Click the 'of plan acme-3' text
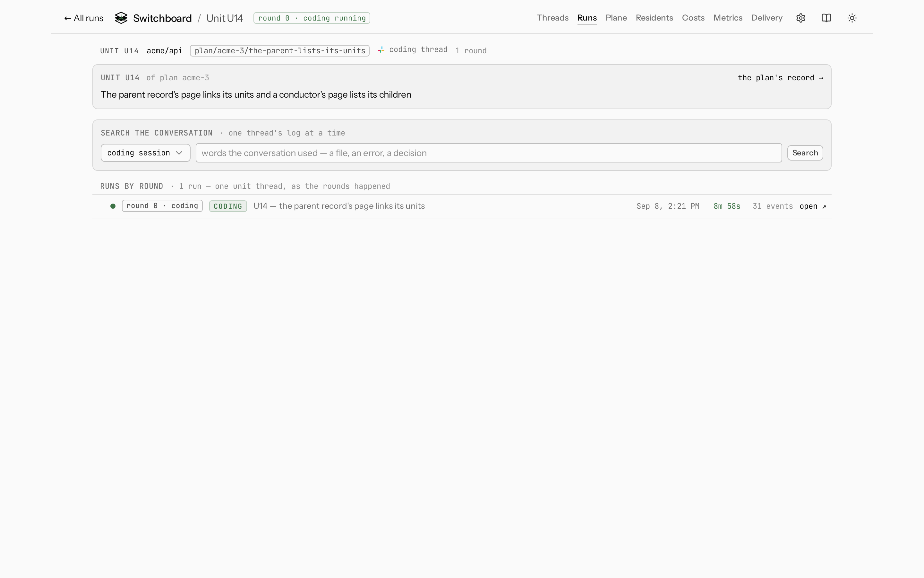 177,78
